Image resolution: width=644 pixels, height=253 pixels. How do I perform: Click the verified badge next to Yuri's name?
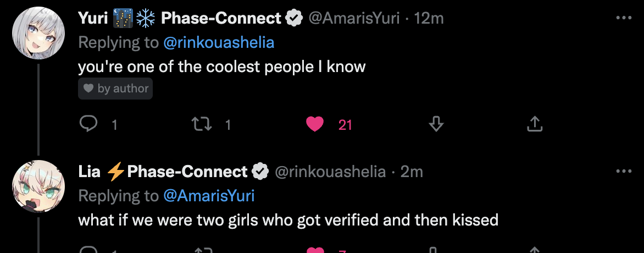(x=294, y=18)
